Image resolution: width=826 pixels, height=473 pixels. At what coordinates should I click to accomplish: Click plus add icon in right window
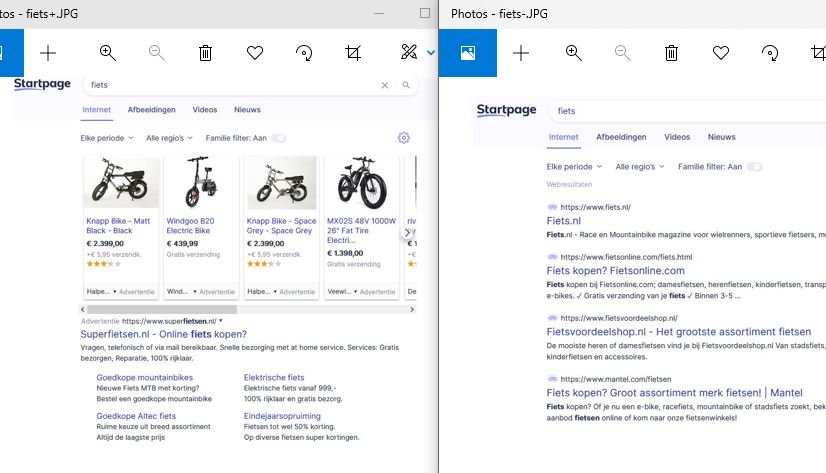click(521, 53)
